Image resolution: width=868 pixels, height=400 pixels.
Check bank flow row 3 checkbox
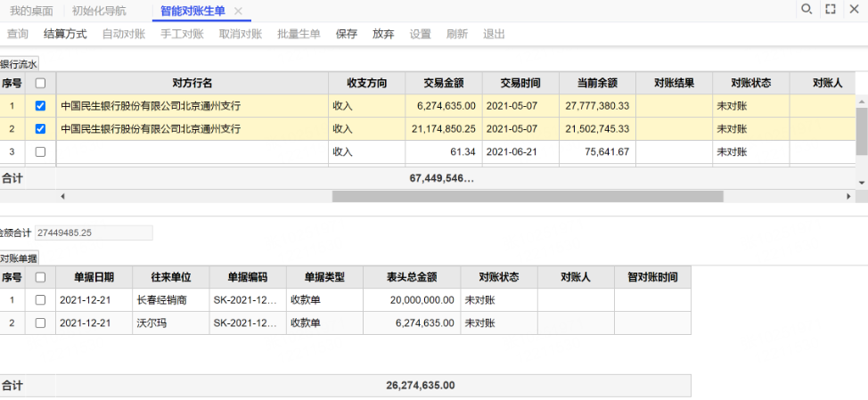(40, 152)
